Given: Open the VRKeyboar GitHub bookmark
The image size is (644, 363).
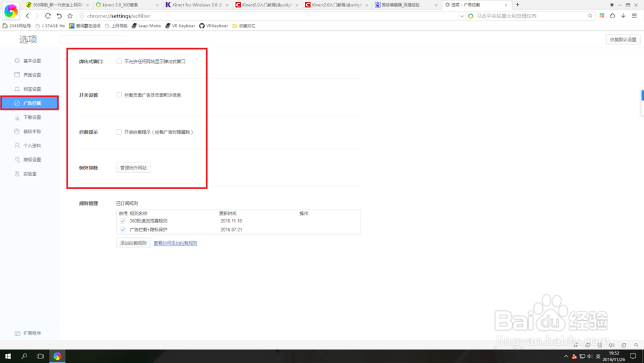Looking at the screenshot, I should tap(214, 26).
